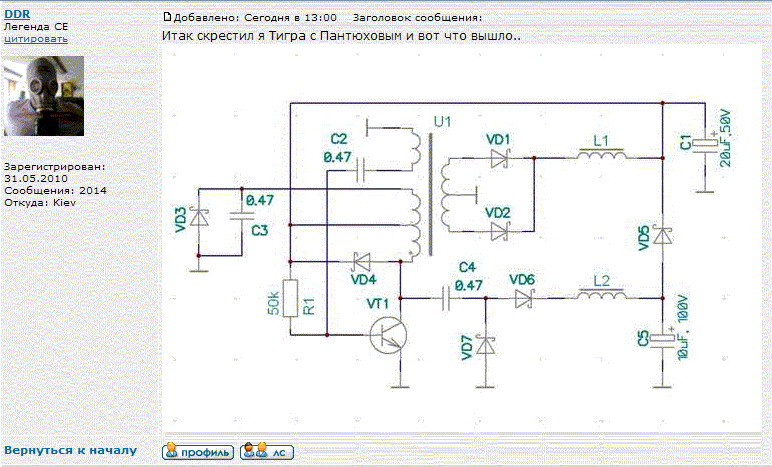This screenshot has height=467, width=772.
Task: Click the VD4 diode symbol
Action: coord(362,262)
